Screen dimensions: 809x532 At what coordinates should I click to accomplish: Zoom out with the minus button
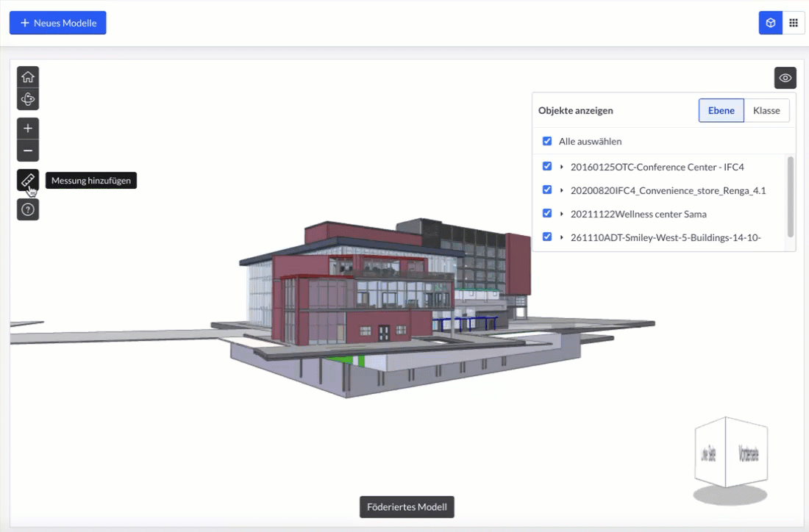pyautogui.click(x=28, y=151)
